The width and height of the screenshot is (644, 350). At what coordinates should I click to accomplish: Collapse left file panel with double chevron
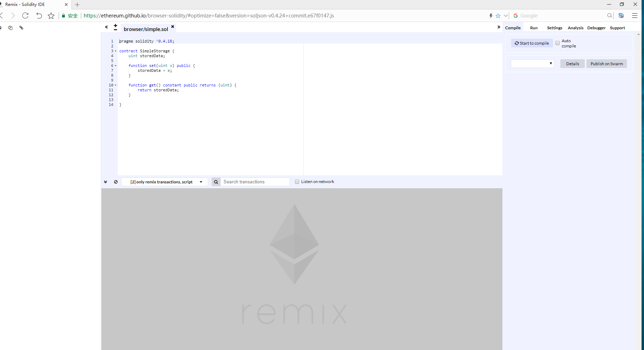coord(106,27)
